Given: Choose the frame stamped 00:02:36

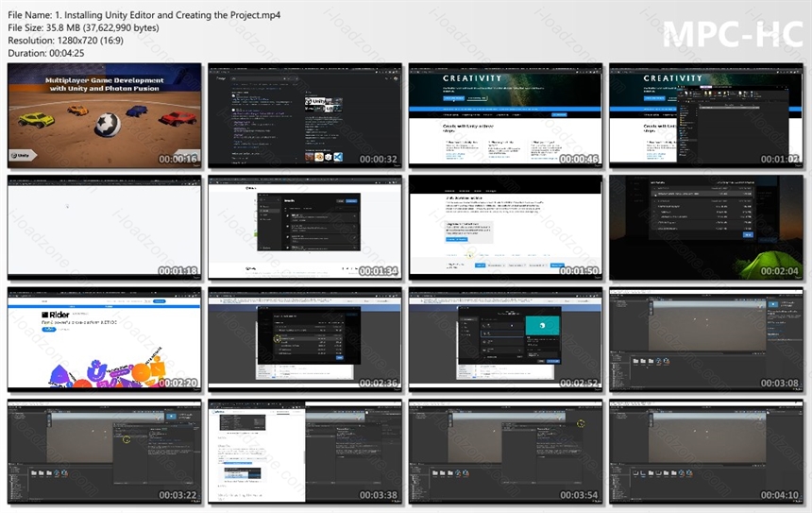Looking at the screenshot, I should (x=304, y=339).
